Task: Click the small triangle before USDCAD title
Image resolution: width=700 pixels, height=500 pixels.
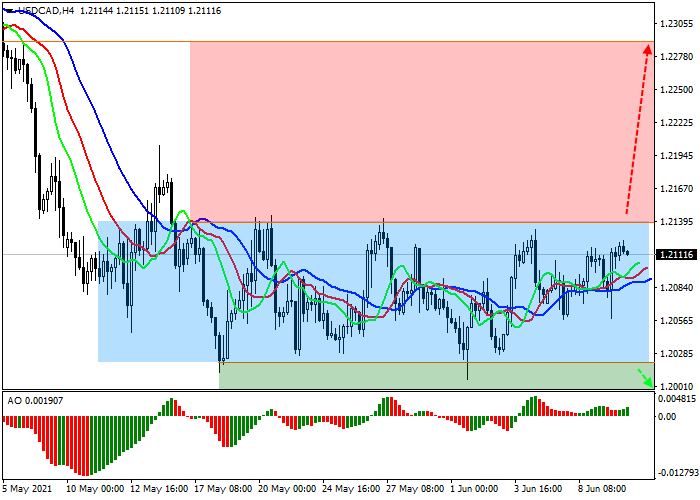Action: pyautogui.click(x=10, y=11)
